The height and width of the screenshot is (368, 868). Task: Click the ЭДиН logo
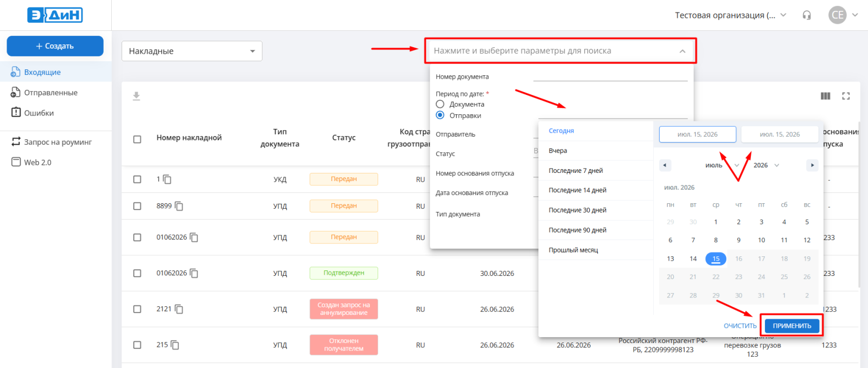[x=55, y=15]
